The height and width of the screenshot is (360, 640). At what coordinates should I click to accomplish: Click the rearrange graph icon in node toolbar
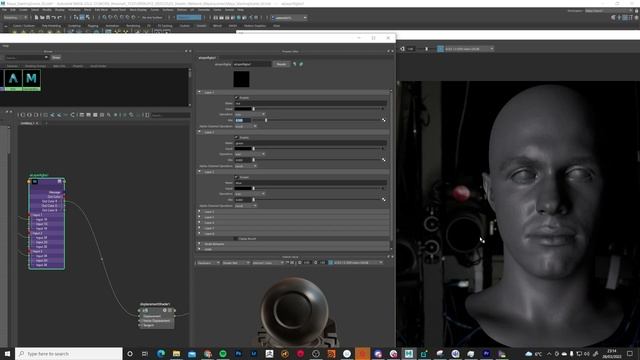pyautogui.click(x=72, y=115)
